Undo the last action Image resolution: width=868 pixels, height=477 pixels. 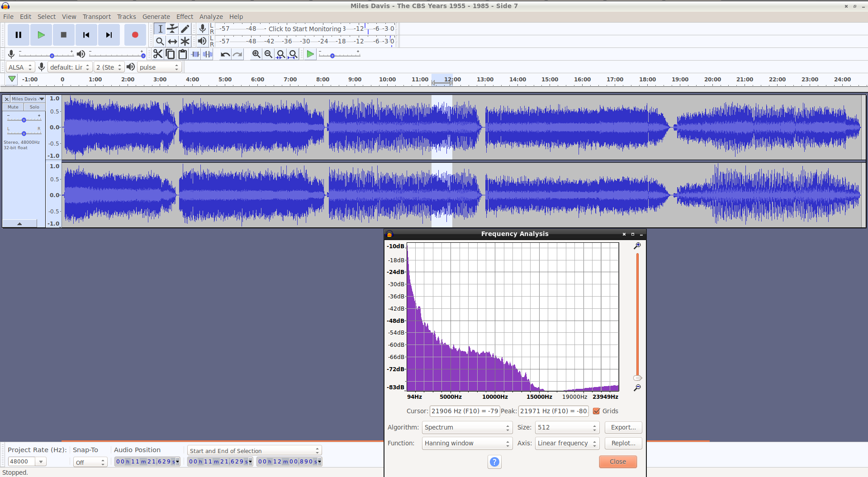click(225, 54)
